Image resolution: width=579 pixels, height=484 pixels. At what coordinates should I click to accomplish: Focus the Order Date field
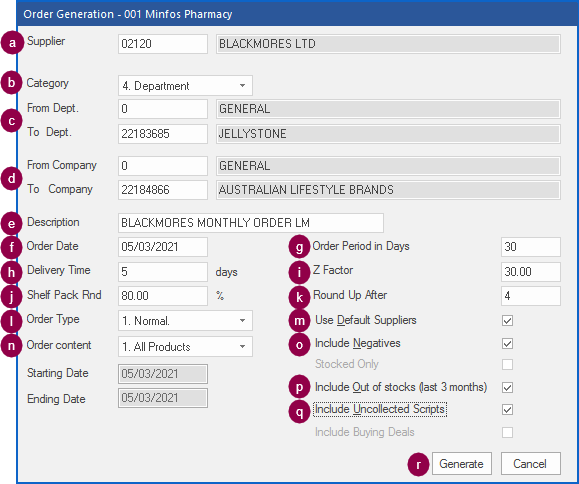(163, 247)
